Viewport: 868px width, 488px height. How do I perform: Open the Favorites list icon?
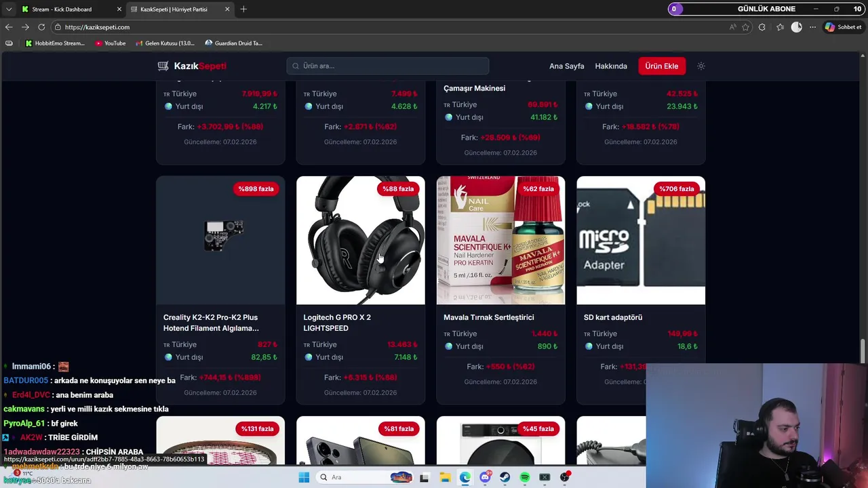(780, 27)
